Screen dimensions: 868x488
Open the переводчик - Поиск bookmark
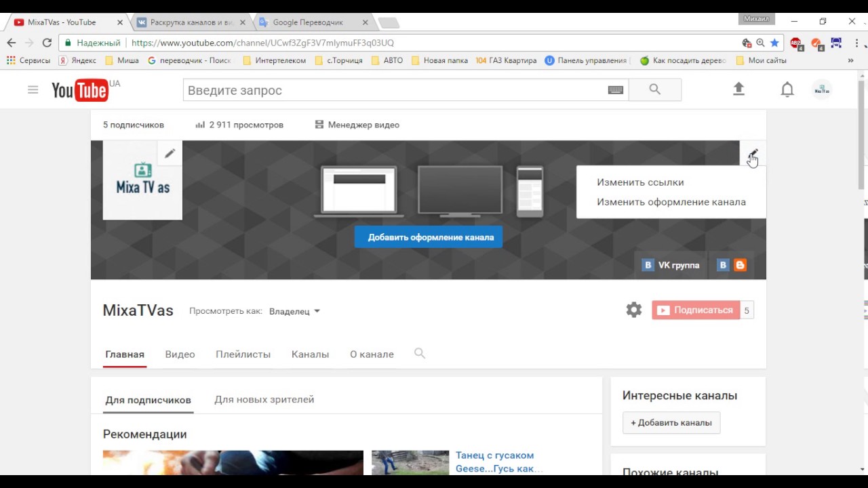pyautogui.click(x=189, y=60)
